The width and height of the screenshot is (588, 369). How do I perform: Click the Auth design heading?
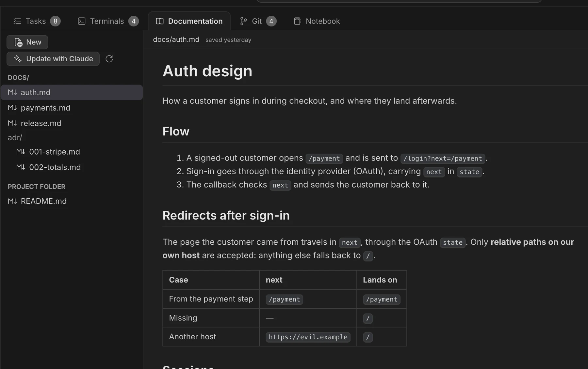click(207, 71)
